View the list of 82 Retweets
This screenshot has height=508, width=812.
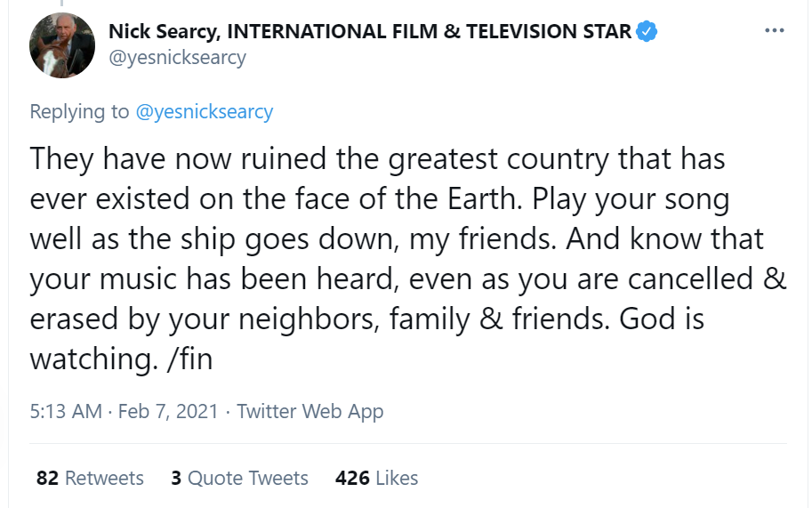click(90, 478)
